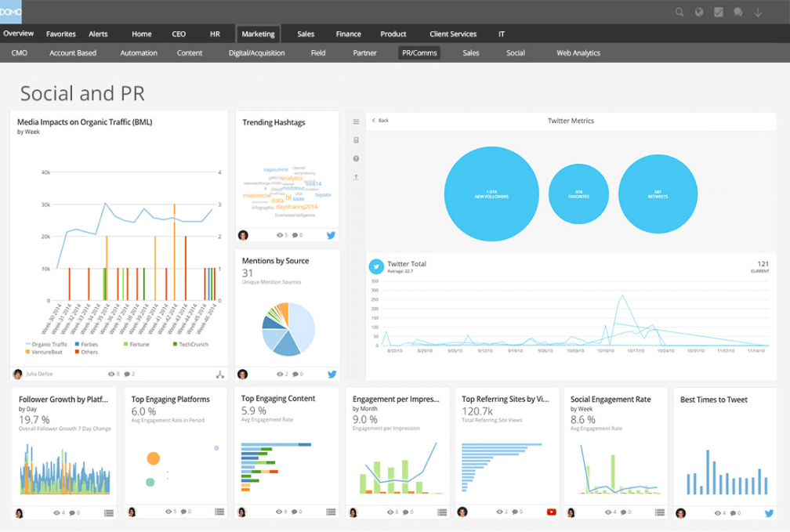Screen dimensions: 790x532
Task: Click the Retweets bubble
Action: point(658,194)
